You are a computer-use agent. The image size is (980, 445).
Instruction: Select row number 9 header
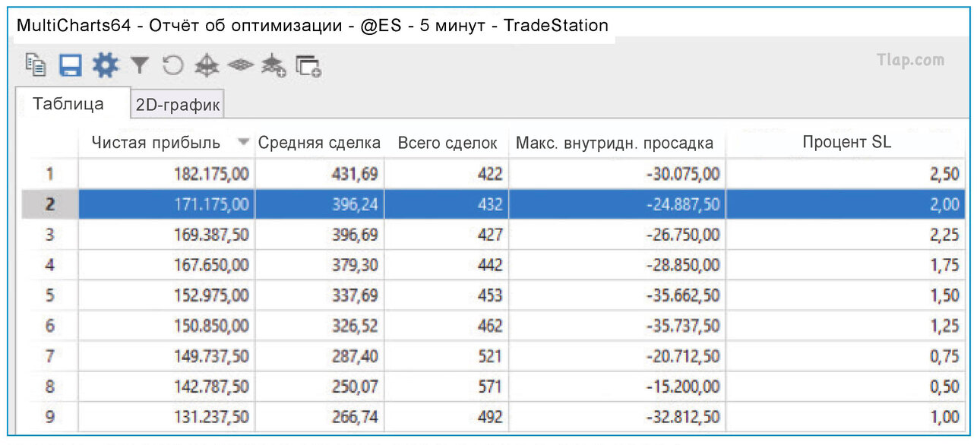click(x=50, y=417)
